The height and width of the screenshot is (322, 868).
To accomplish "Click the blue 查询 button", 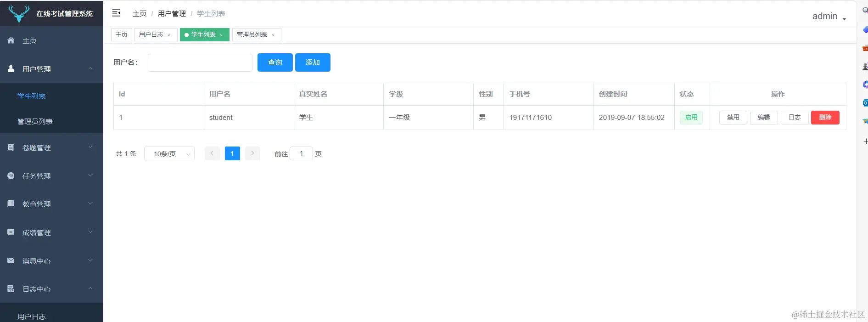I will tap(275, 62).
